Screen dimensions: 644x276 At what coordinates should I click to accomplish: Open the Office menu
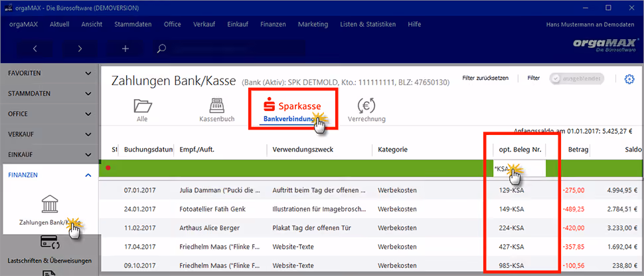[172, 24]
